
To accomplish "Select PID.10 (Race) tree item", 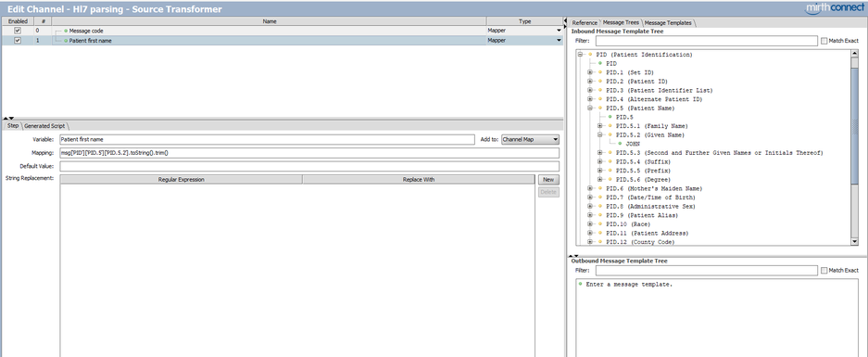I will tap(628, 224).
